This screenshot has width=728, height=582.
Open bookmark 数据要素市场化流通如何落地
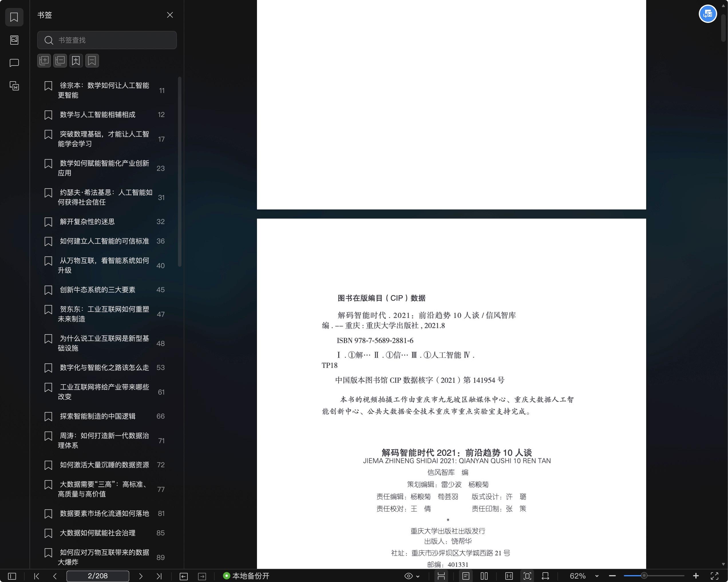coord(105,513)
